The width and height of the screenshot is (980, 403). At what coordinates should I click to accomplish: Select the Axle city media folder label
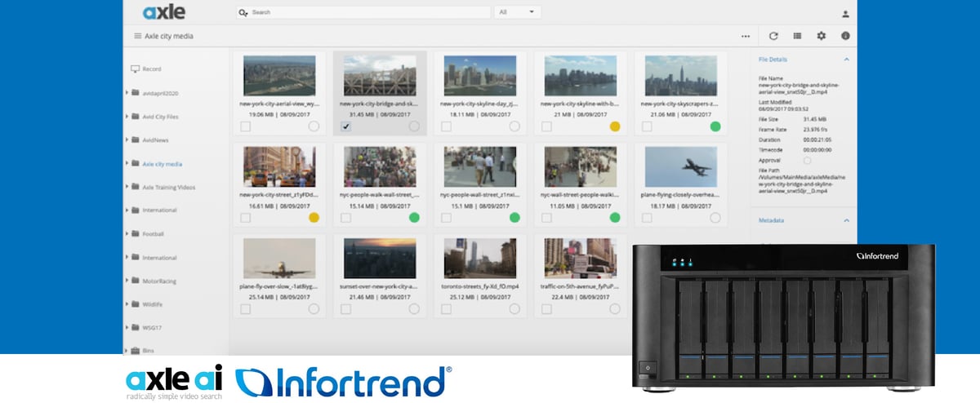tap(162, 164)
